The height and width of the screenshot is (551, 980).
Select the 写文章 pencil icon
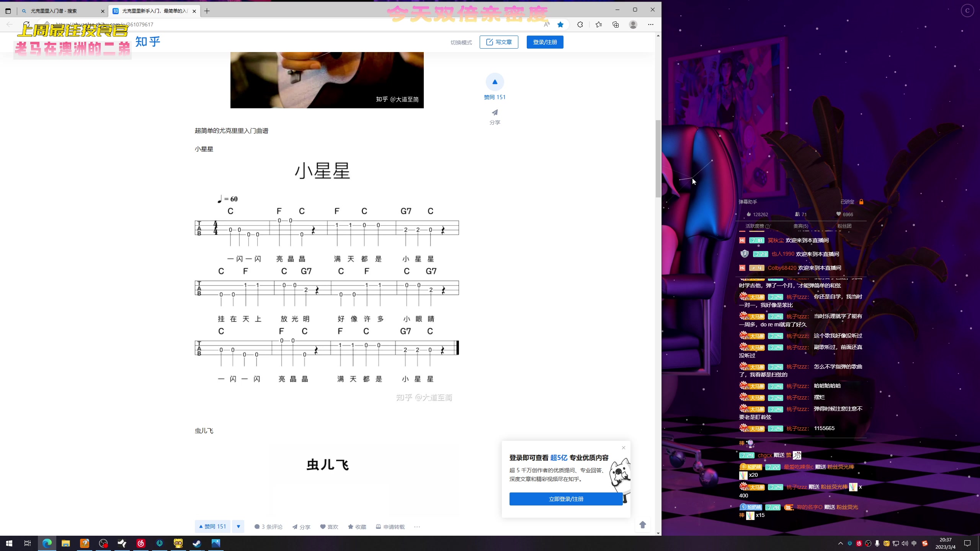489,42
